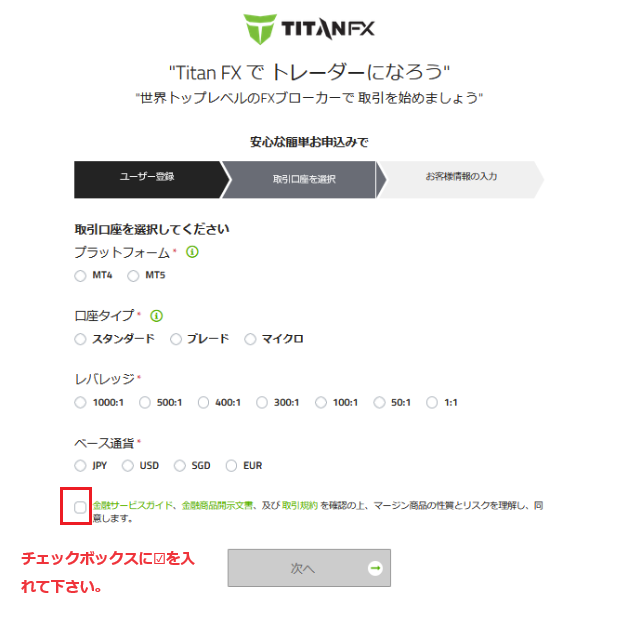Pick JPY as base currency
The height and width of the screenshot is (622, 639).
[x=80, y=465]
